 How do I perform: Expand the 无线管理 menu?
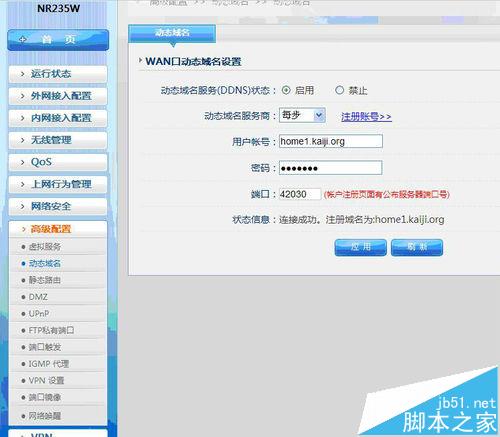click(58, 140)
